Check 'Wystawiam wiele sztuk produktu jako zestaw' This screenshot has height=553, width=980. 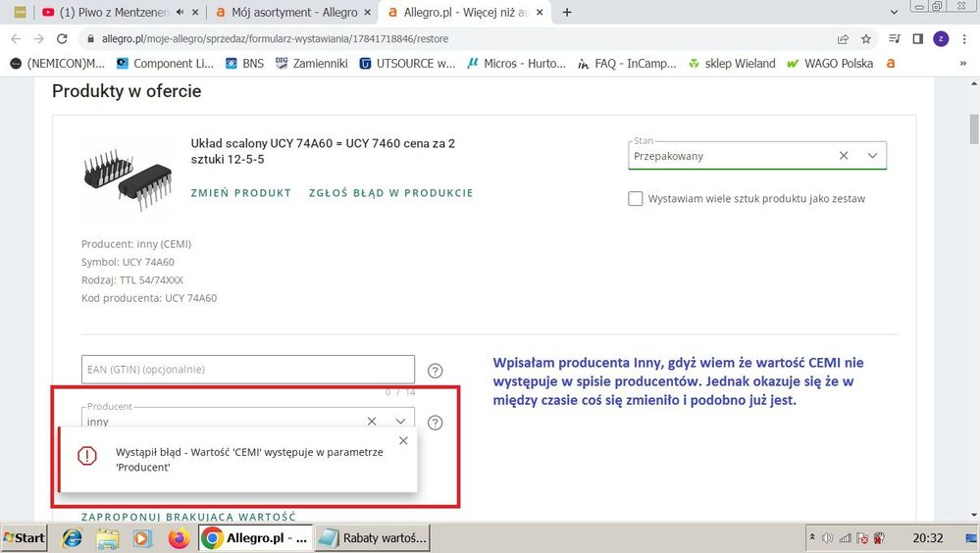click(x=636, y=199)
